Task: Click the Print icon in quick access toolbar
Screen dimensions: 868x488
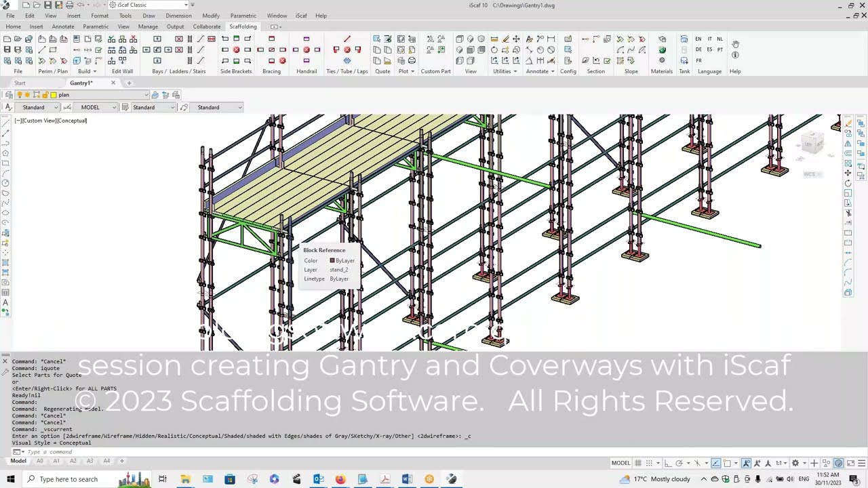Action: point(69,5)
